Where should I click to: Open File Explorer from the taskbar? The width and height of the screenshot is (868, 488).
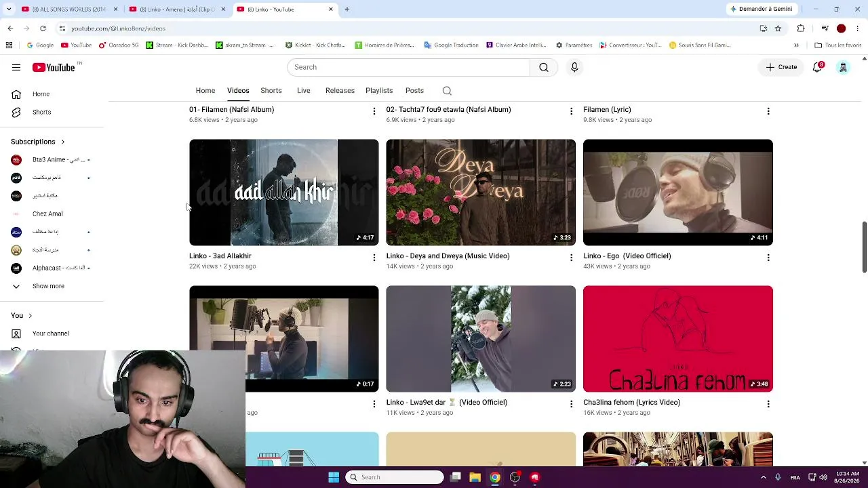coord(475,477)
